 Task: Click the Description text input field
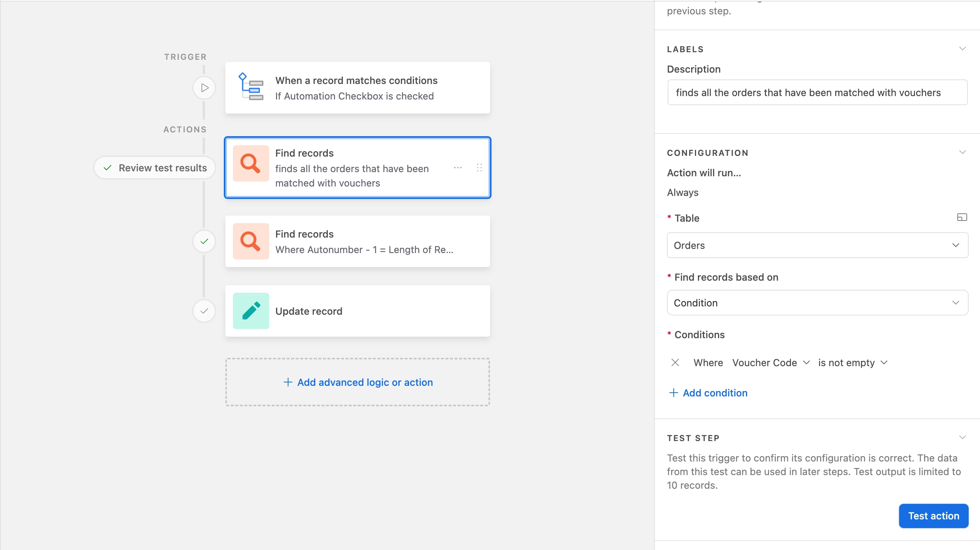coord(817,93)
